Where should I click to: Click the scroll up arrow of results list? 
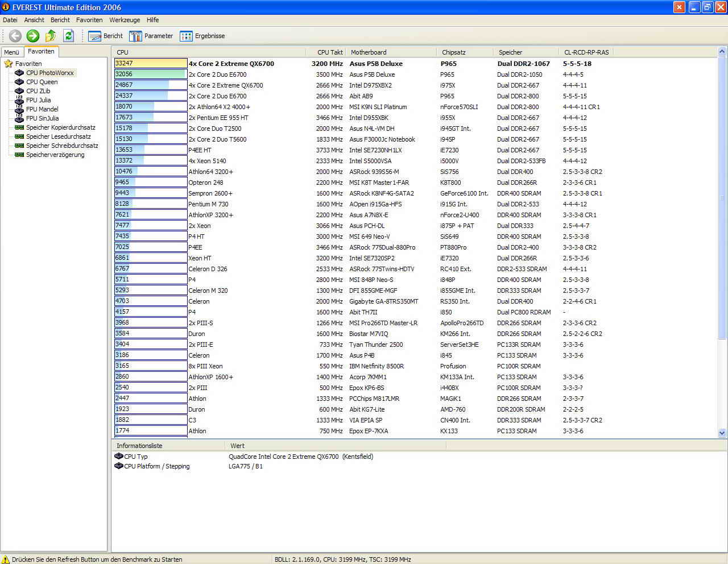coord(722,52)
